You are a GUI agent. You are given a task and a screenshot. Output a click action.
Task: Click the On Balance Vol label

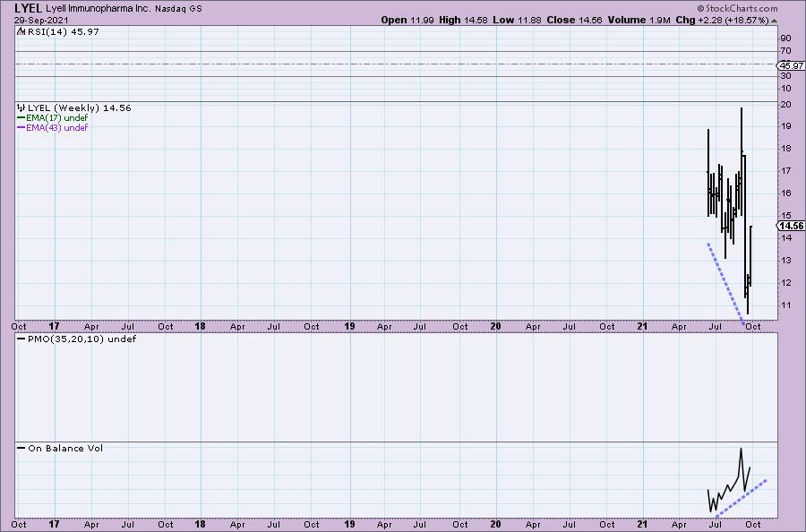pyautogui.click(x=65, y=448)
